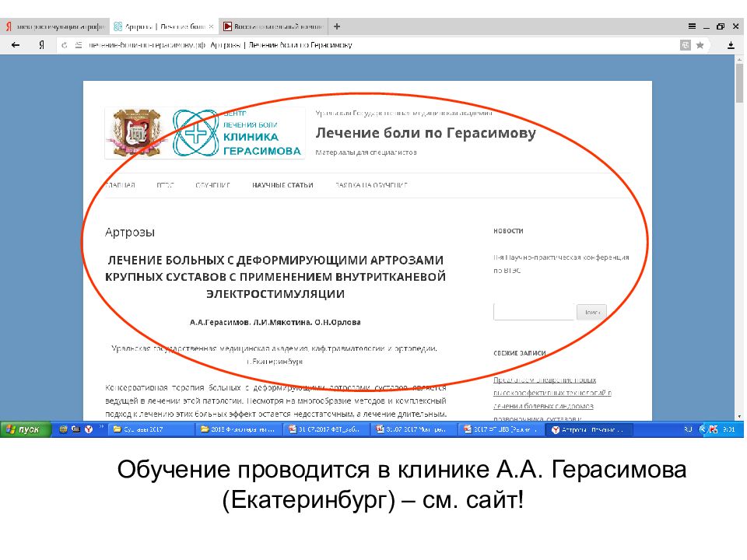This screenshot has height=560, width=747.
Task: Click the Поиск search button
Action: 591,312
